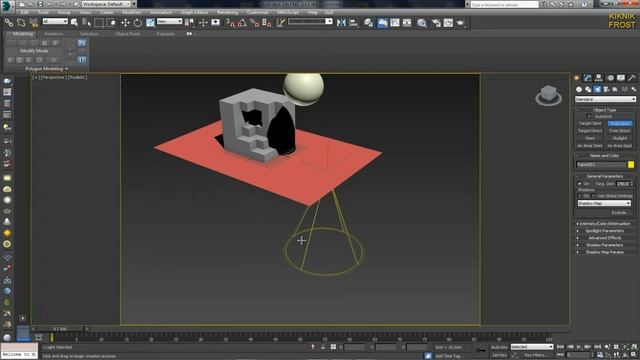The image size is (640, 360).
Task: Click the Angle Snap toggle icon
Action: [242, 23]
